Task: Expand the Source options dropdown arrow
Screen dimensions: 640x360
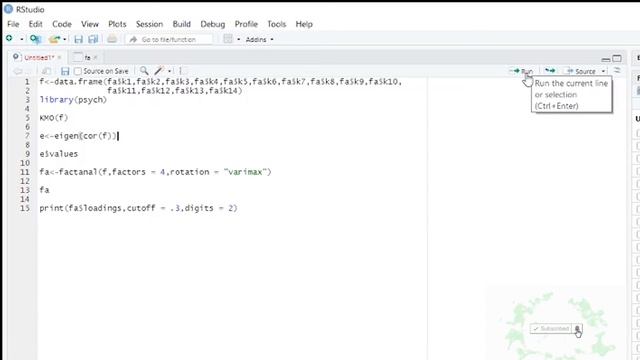Action: point(603,71)
